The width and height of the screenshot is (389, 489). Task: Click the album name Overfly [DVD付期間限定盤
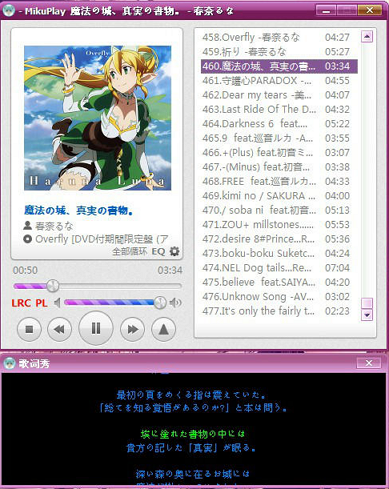pyautogui.click(x=102, y=239)
